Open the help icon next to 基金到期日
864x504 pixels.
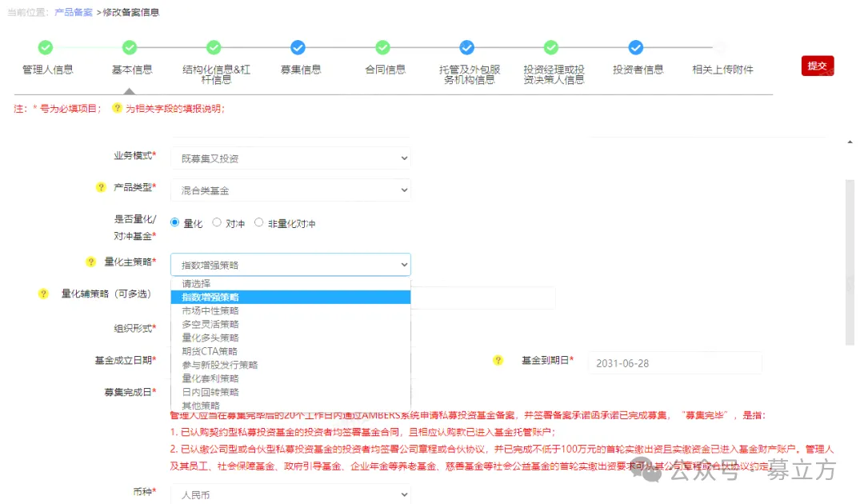point(498,362)
